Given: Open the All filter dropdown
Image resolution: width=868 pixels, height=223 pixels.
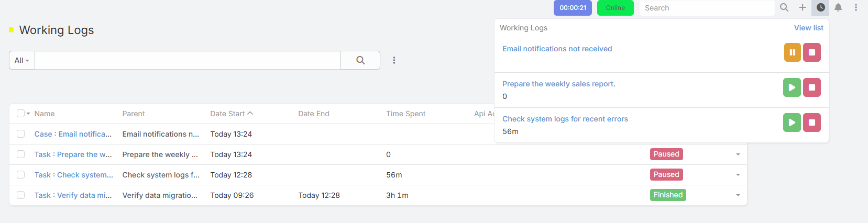Looking at the screenshot, I should 22,60.
